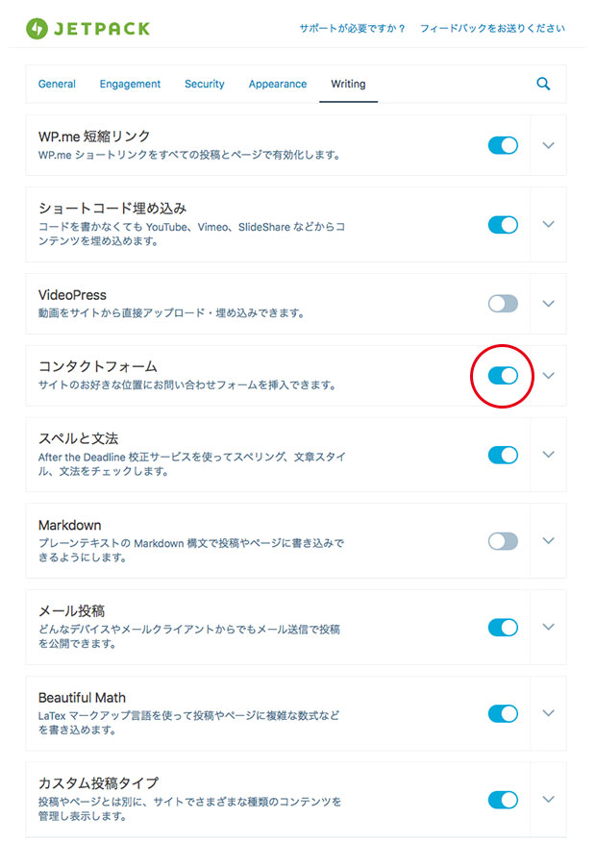596x868 pixels.
Task: Expand the スペルと文法 options chevron
Action: click(548, 455)
